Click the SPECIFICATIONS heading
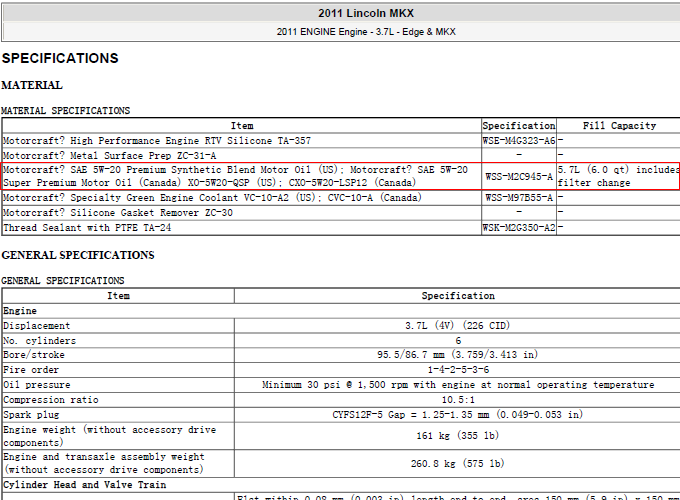This screenshot has width=680, height=500. point(60,58)
